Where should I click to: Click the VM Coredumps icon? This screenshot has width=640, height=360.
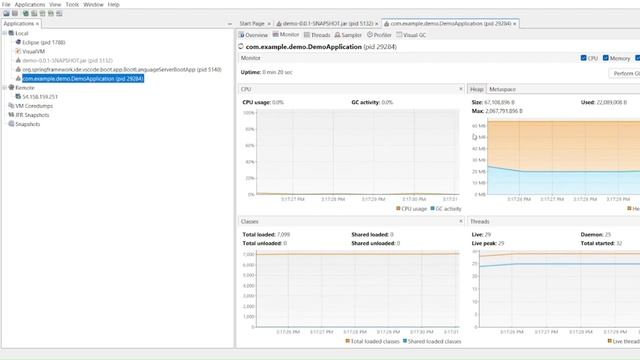pyautogui.click(x=11, y=106)
